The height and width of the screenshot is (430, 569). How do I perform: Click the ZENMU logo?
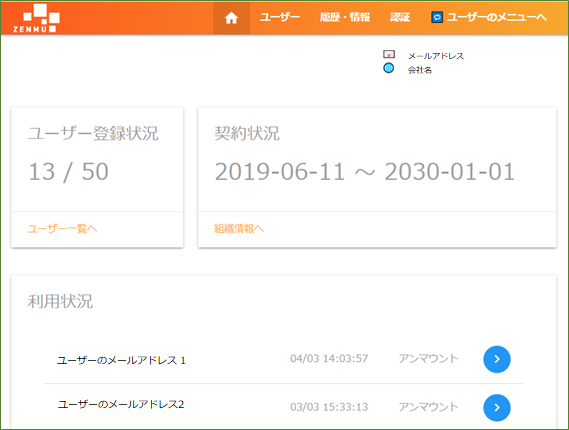pos(36,18)
